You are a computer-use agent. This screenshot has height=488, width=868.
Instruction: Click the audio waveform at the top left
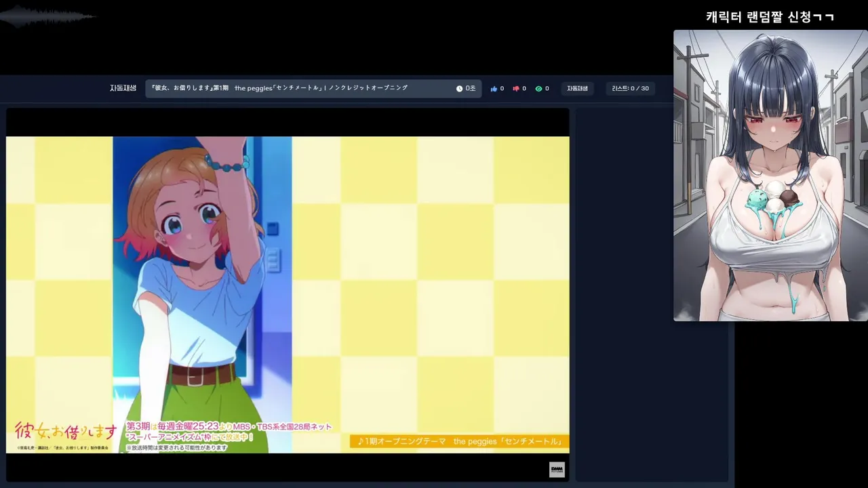pyautogui.click(x=47, y=17)
